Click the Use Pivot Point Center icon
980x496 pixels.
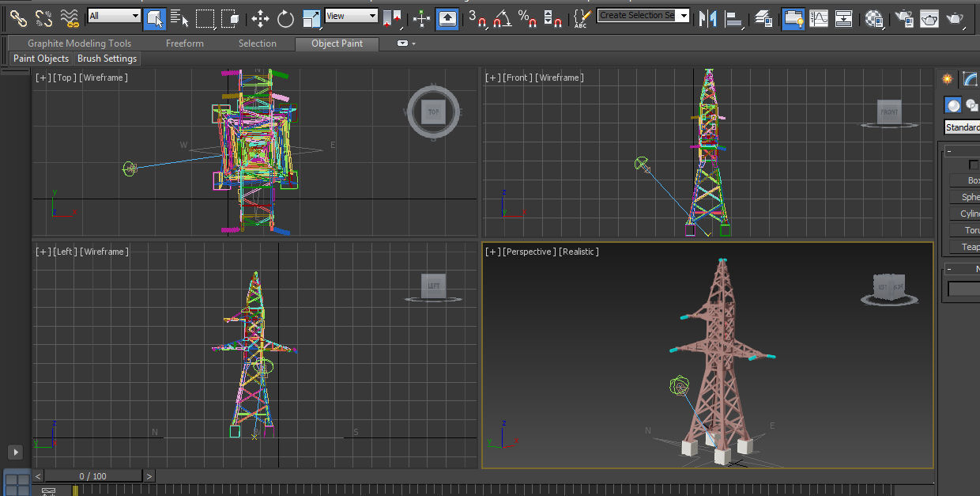391,17
